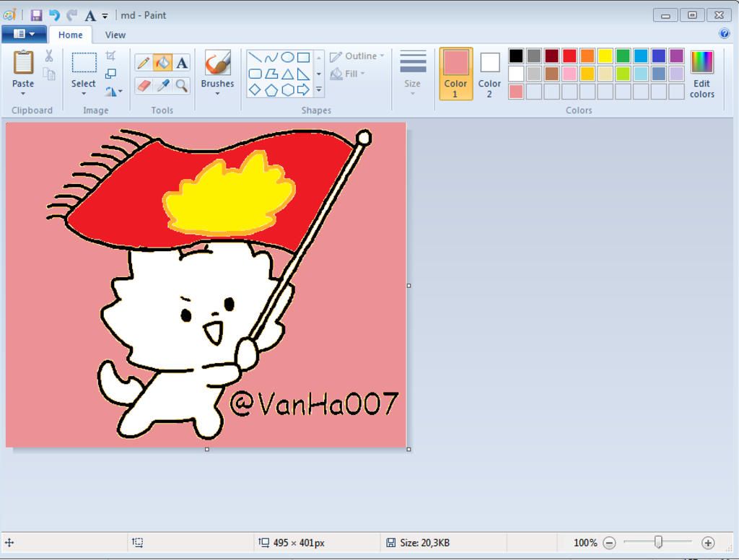The width and height of the screenshot is (739, 560).
Task: Select the Polygon shape
Action: 271,74
